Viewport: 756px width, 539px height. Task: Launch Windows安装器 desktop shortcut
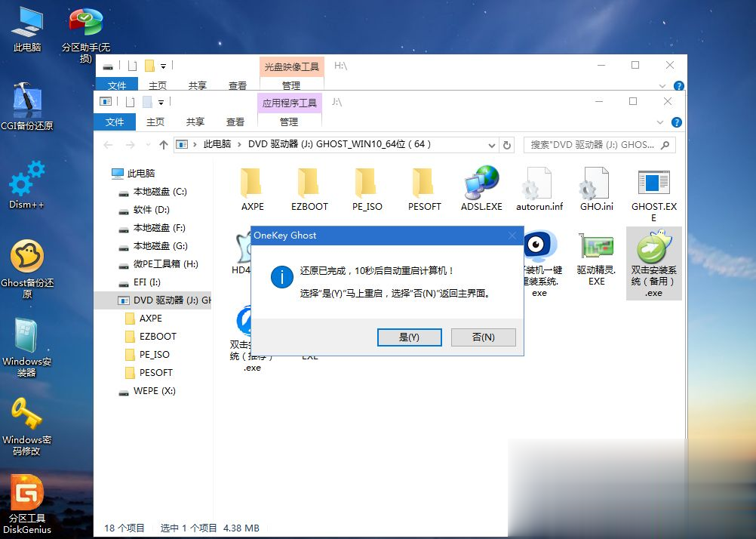pos(26,347)
